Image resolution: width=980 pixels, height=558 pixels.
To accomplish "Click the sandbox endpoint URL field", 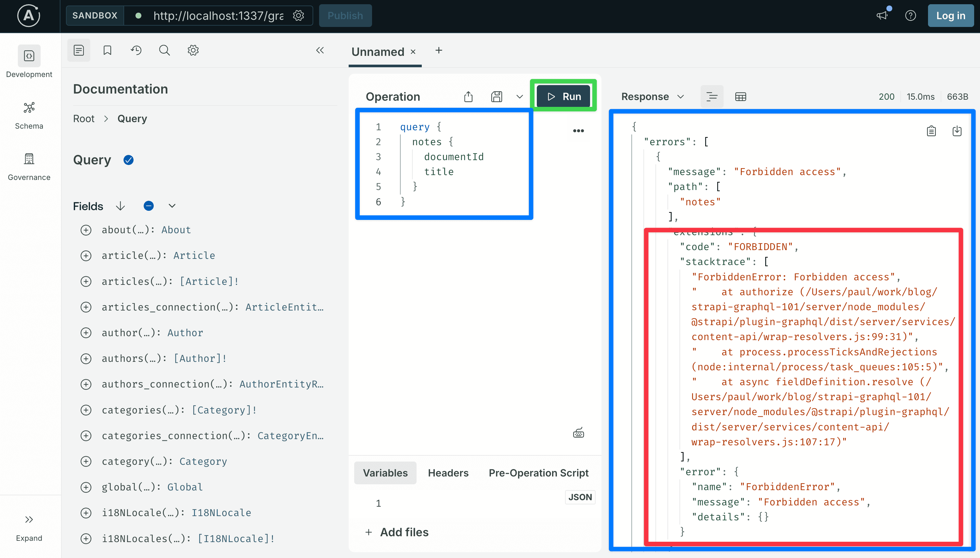I will [x=218, y=16].
